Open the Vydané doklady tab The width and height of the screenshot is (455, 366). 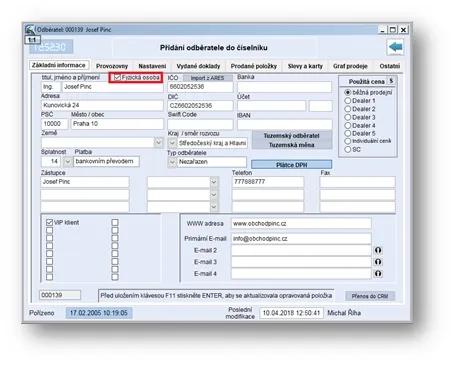[x=198, y=66]
